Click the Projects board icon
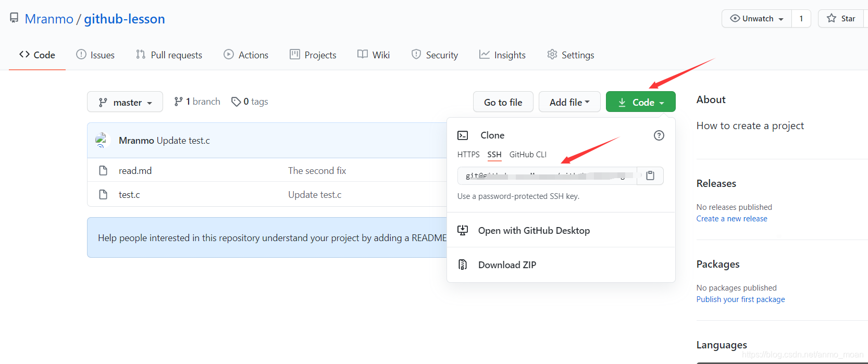Screen dimensions: 868x364 point(295,54)
